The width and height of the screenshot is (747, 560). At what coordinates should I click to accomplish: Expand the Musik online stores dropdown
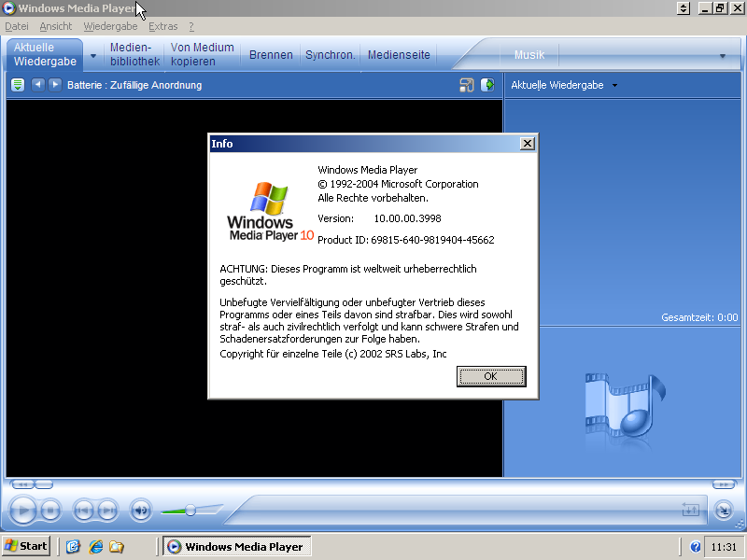coord(722,56)
